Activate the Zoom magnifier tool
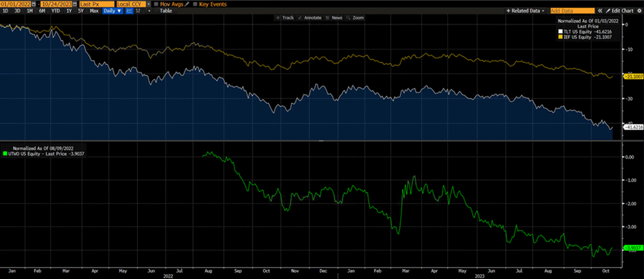Image resolution: width=644 pixels, height=279 pixels. coord(356,18)
